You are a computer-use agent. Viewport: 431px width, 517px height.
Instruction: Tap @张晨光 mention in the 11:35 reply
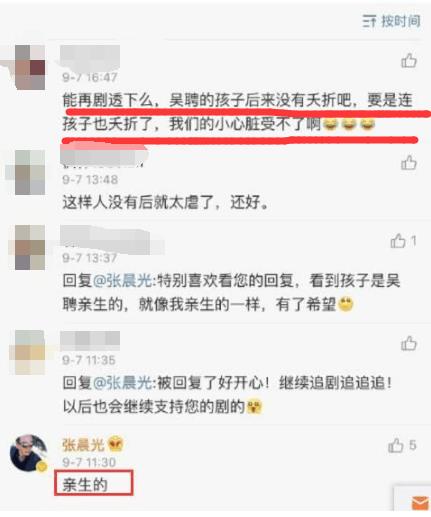pyautogui.click(x=122, y=383)
